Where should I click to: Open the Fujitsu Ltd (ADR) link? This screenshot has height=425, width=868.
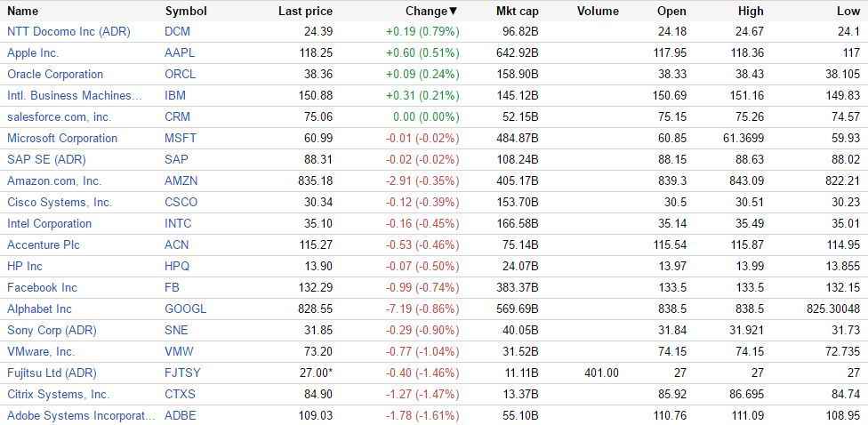pos(52,373)
